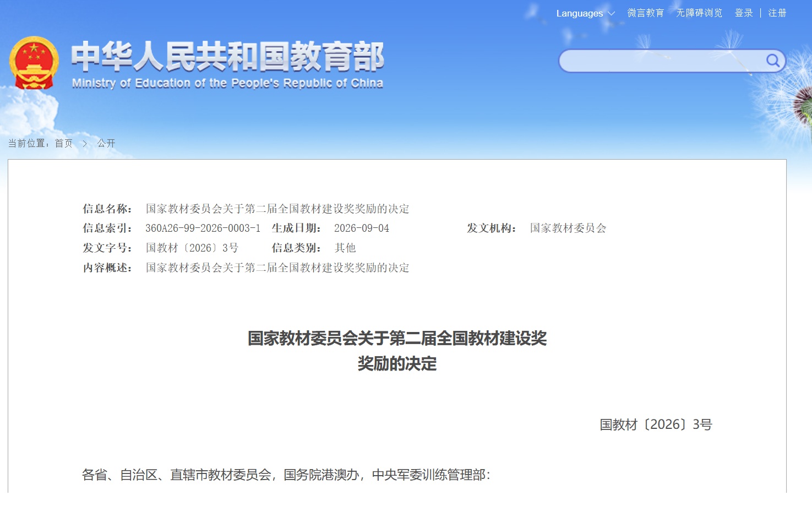
Task: Click the 信息名称 title text
Action: (x=277, y=209)
